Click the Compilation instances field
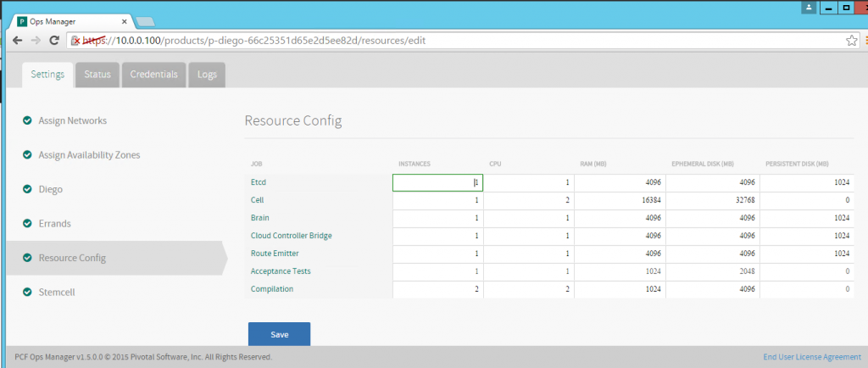868x368 pixels. 438,289
